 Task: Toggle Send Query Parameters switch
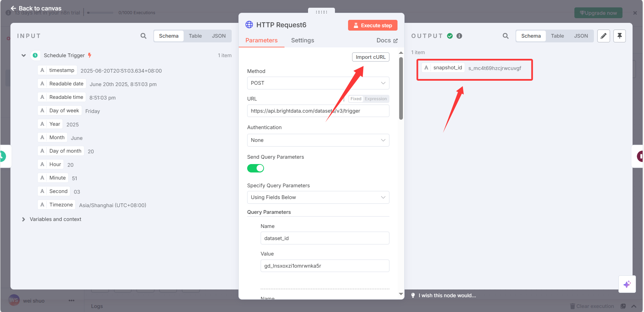pyautogui.click(x=256, y=168)
